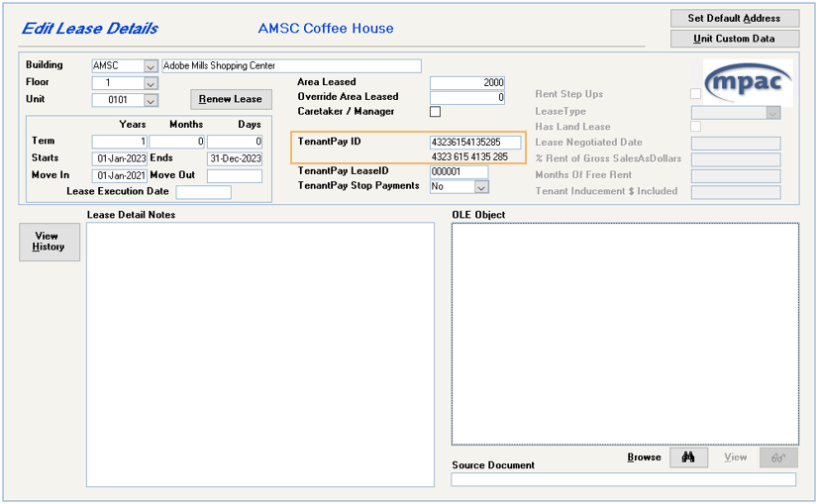Open the Unit dropdown arrow

(x=151, y=101)
